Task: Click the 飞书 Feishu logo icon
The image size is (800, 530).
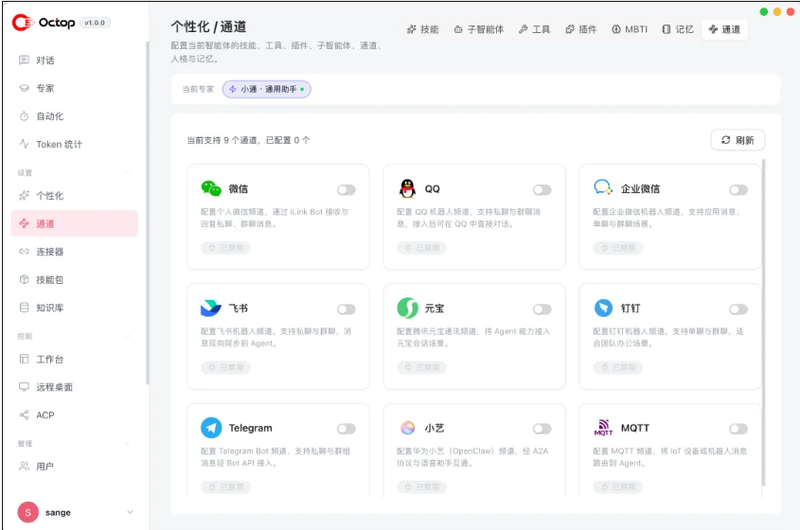Action: pyautogui.click(x=211, y=308)
